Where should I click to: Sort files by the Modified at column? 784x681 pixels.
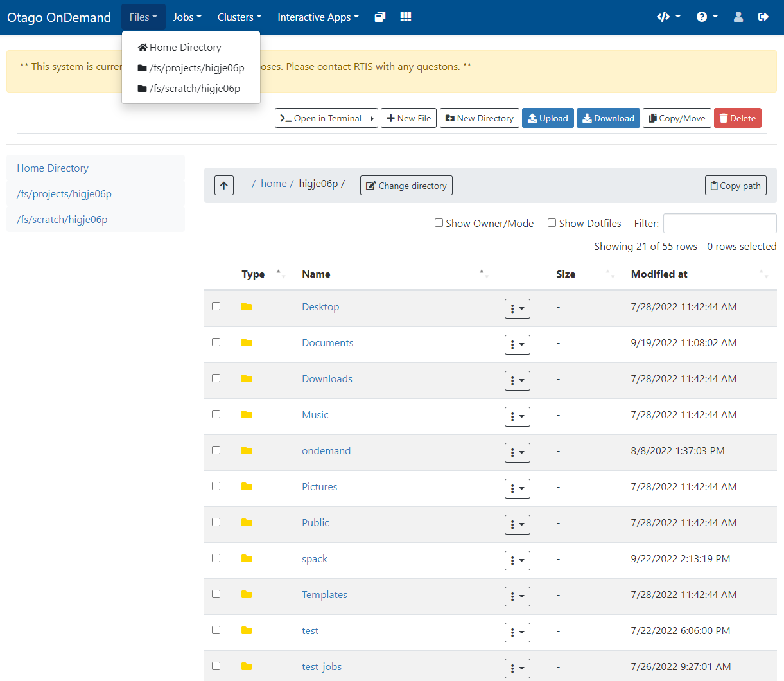(x=659, y=274)
